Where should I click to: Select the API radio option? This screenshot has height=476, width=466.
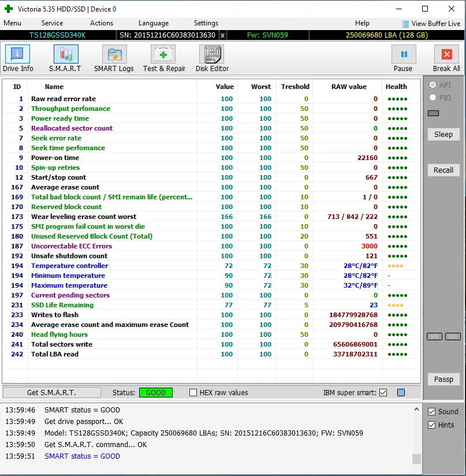[x=433, y=85]
